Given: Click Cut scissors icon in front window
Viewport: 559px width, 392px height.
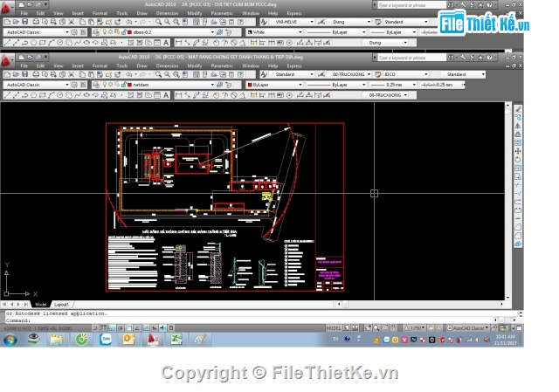Looking at the screenshot, I should (71, 74).
